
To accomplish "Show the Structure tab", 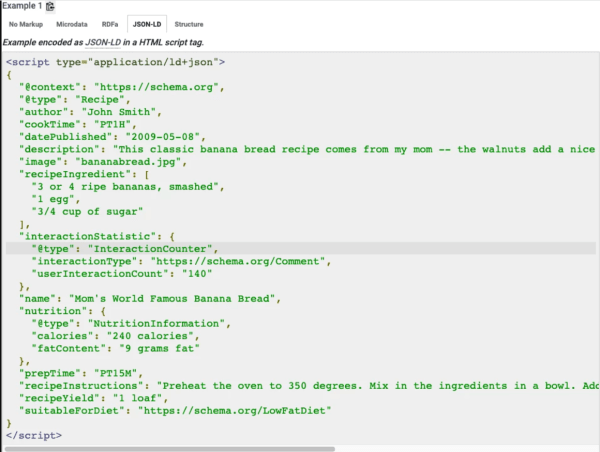I will [x=187, y=23].
